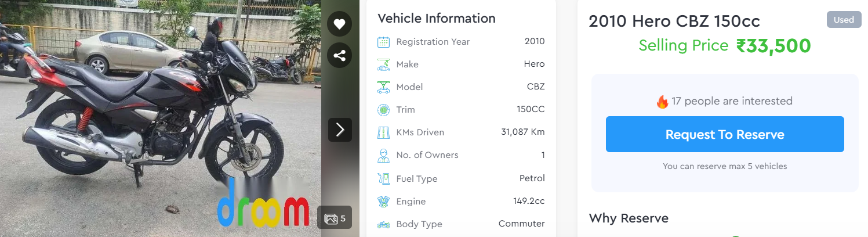Click the Selling Price ₹33,500 text
Viewport: 868px width, 237px height.
coord(725,46)
